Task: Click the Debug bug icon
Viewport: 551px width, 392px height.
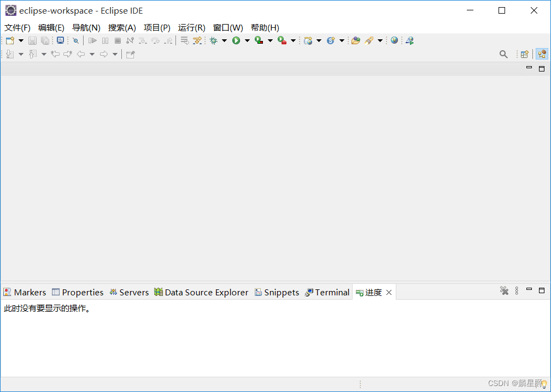Action: (213, 40)
